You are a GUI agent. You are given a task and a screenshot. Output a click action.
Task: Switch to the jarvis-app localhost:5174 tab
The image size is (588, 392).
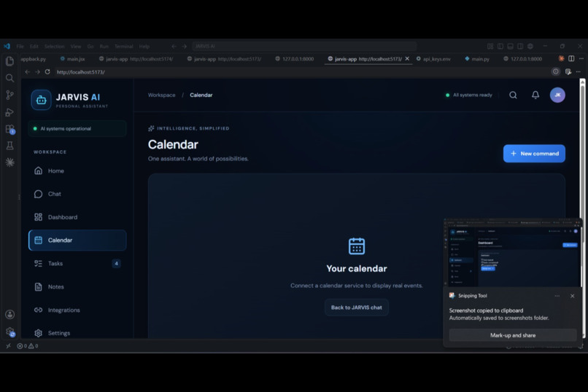[136, 59]
